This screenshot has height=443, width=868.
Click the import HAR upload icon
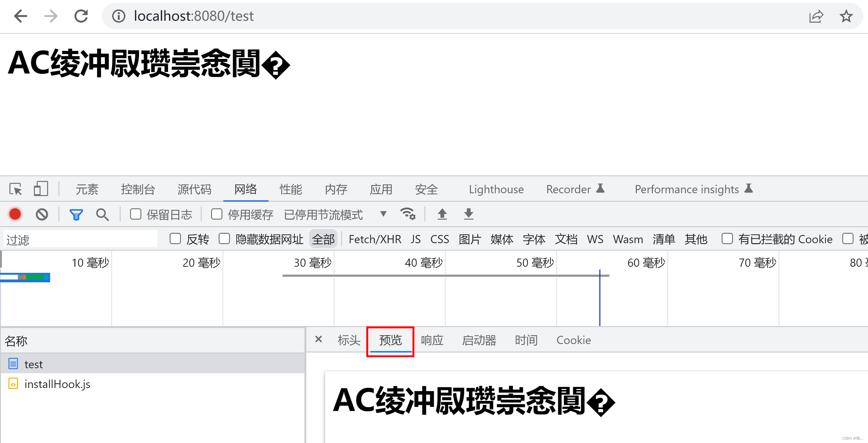coord(442,214)
